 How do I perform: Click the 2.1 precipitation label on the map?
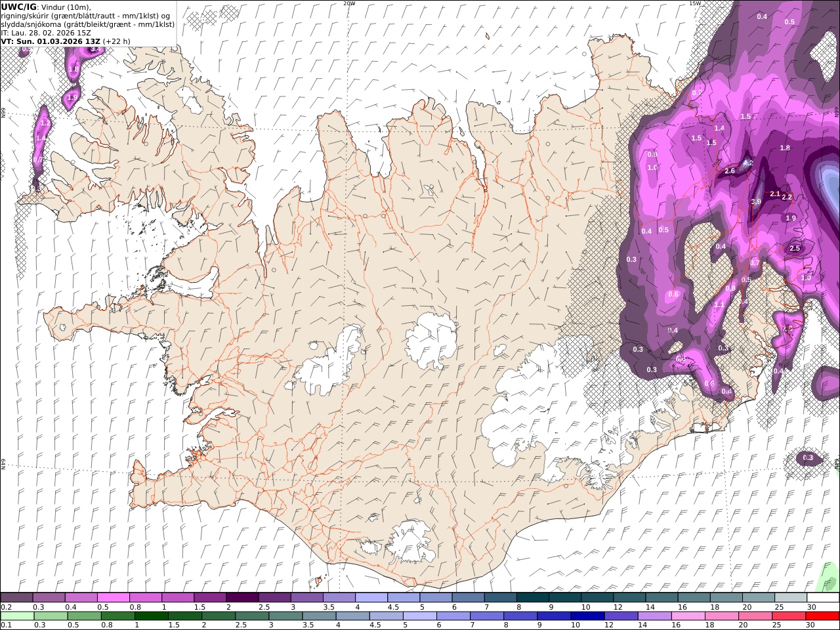tap(775, 194)
